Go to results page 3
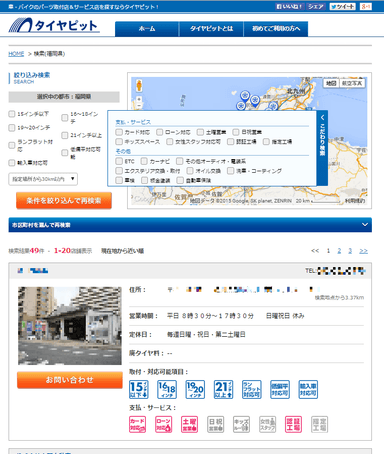Screen dimensions: 384x454 tap(350, 251)
